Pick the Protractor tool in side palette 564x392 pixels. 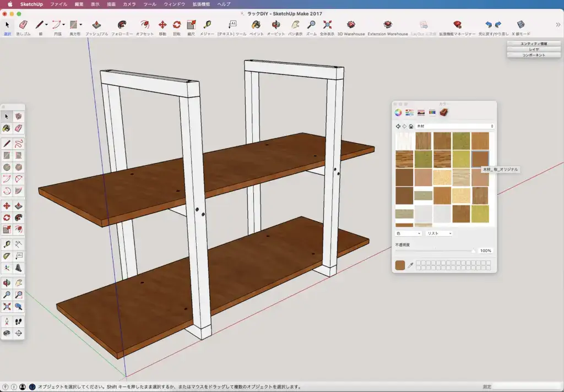tap(7, 256)
